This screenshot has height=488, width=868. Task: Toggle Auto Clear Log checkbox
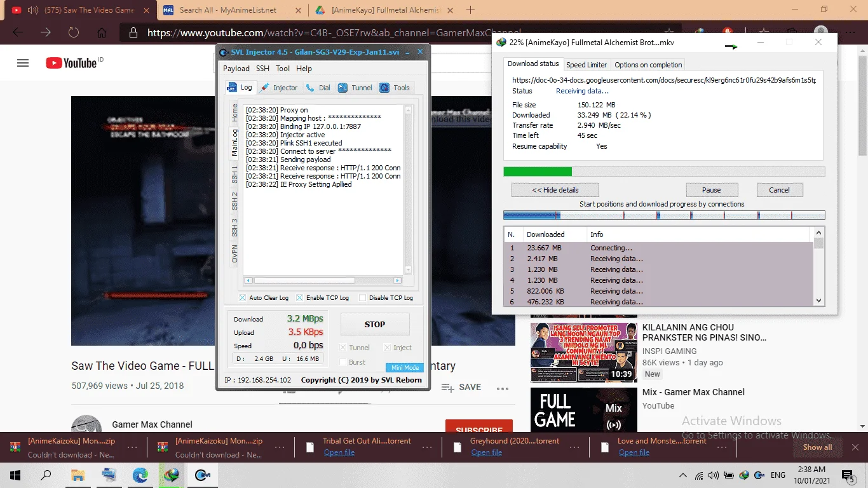click(243, 297)
